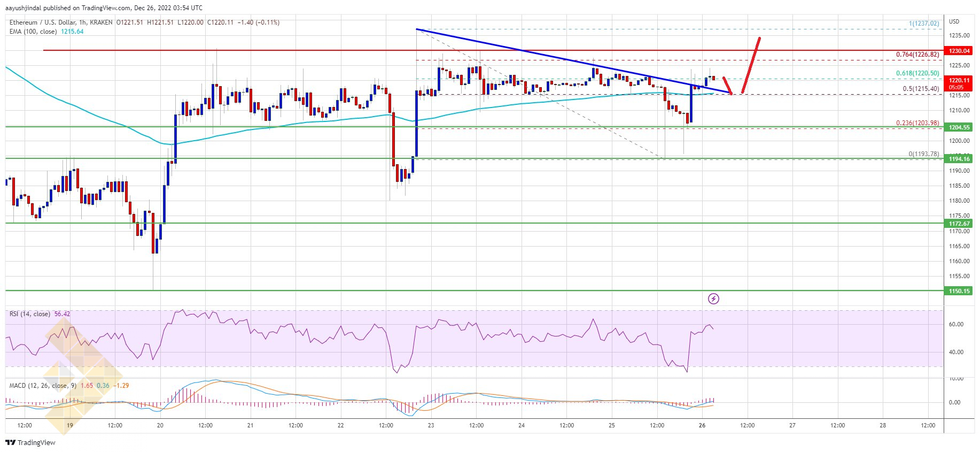980x452 pixels.
Task: Click the red upward projection arrow
Action: pos(751,65)
